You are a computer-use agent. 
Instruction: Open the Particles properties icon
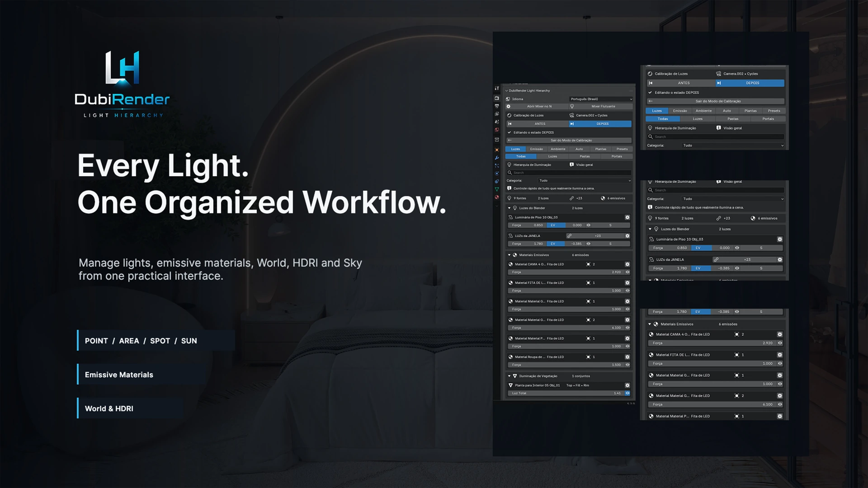pyautogui.click(x=497, y=166)
